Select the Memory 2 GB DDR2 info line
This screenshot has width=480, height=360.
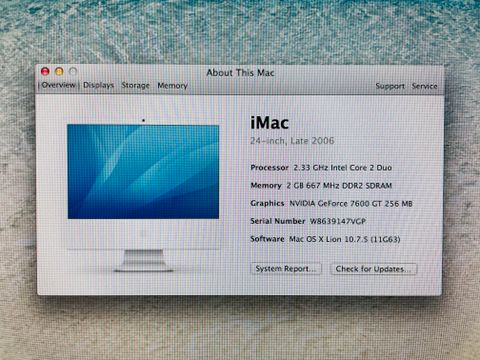click(x=321, y=185)
